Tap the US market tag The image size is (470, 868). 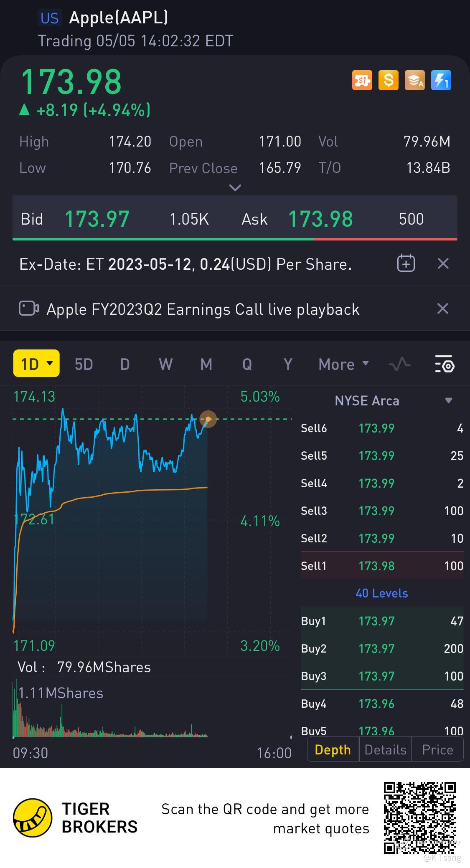click(x=50, y=18)
